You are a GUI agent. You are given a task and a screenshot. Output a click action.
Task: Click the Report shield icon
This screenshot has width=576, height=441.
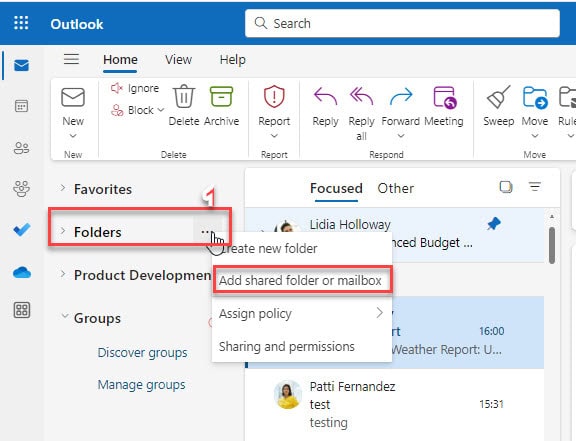pos(274,97)
